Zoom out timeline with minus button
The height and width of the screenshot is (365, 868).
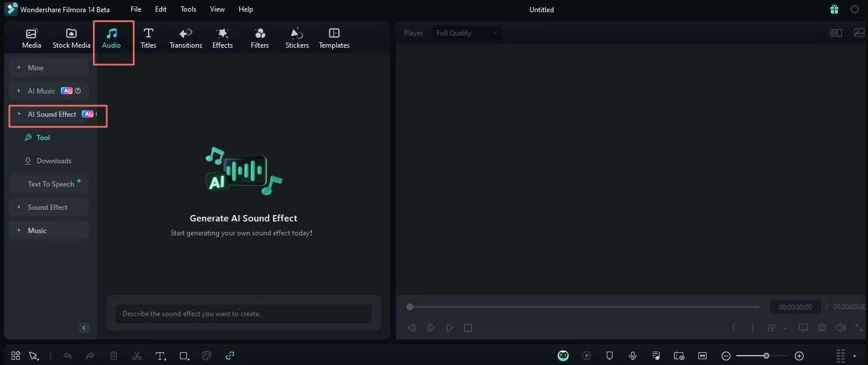pos(726,356)
